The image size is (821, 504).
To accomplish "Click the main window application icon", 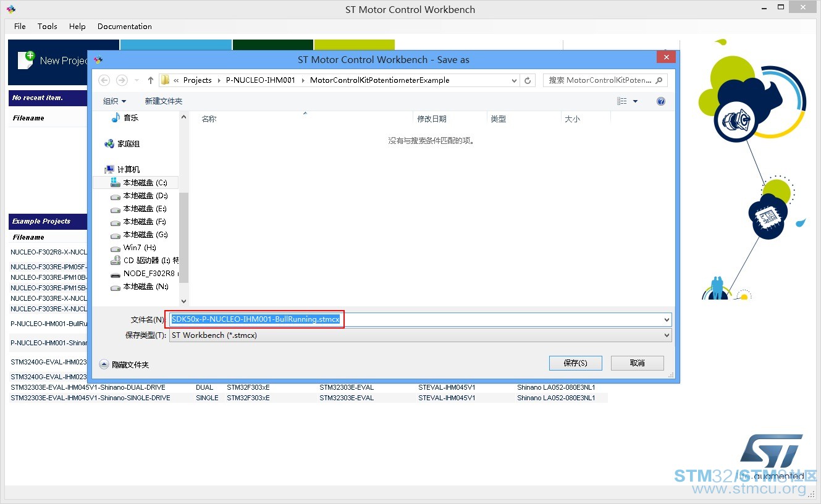I will coord(11,9).
